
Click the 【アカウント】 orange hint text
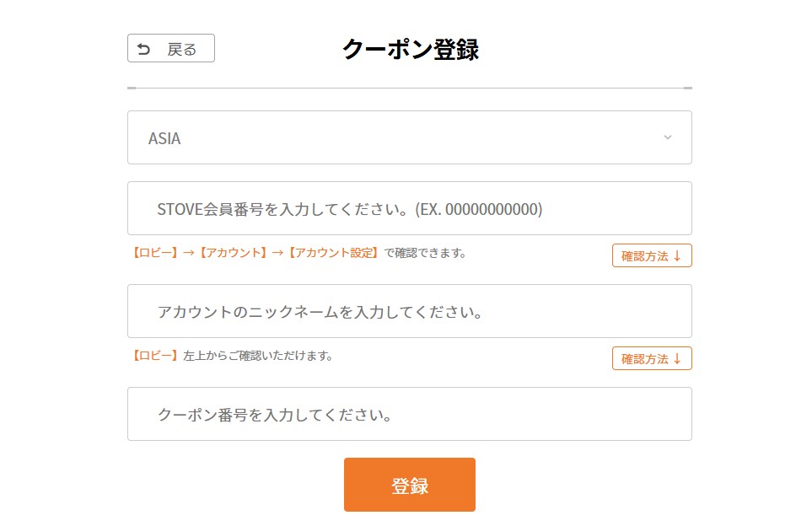click(x=234, y=253)
